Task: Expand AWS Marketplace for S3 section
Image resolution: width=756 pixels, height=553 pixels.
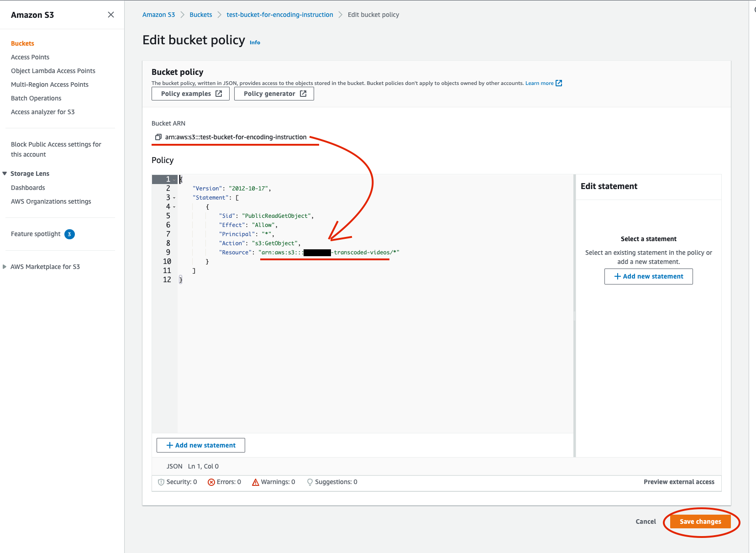Action: pyautogui.click(x=5, y=267)
